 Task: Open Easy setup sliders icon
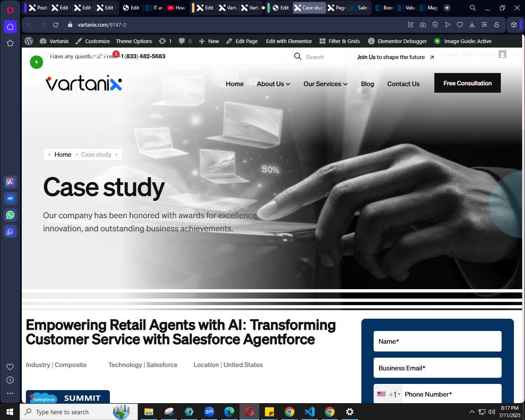click(x=484, y=25)
